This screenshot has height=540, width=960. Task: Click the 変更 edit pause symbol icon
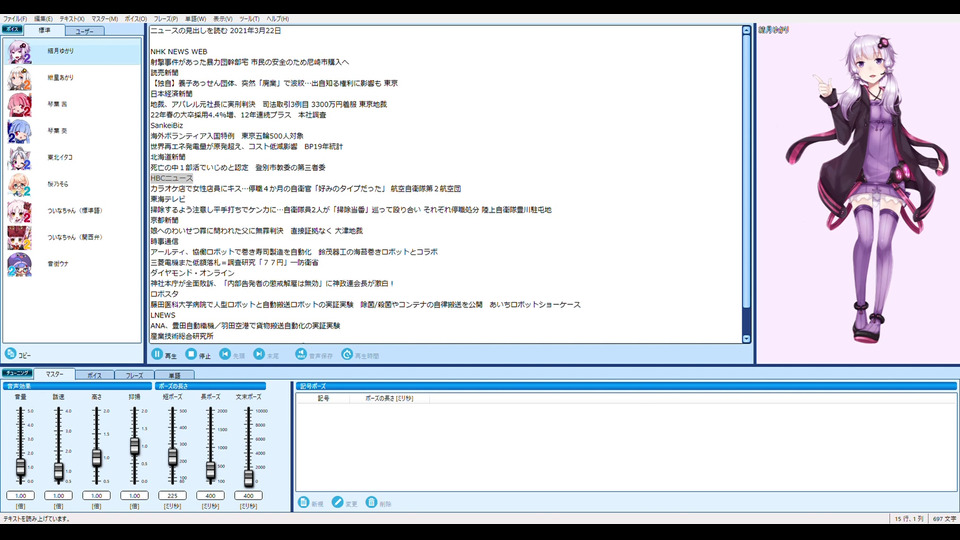tap(337, 502)
